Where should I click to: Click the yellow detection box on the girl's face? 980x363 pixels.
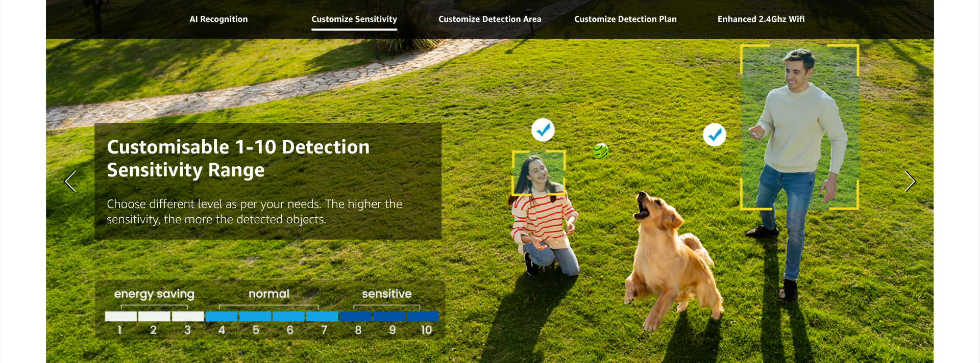(x=538, y=173)
